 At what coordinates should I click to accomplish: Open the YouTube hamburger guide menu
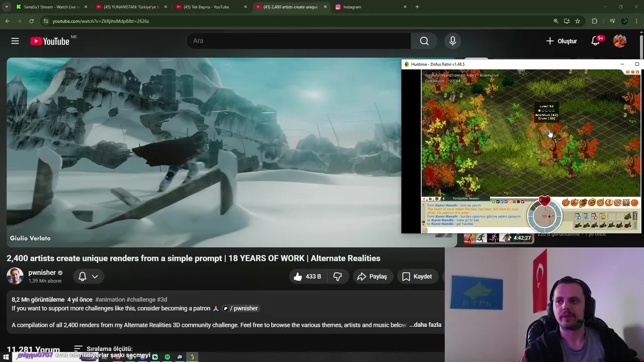coord(15,41)
